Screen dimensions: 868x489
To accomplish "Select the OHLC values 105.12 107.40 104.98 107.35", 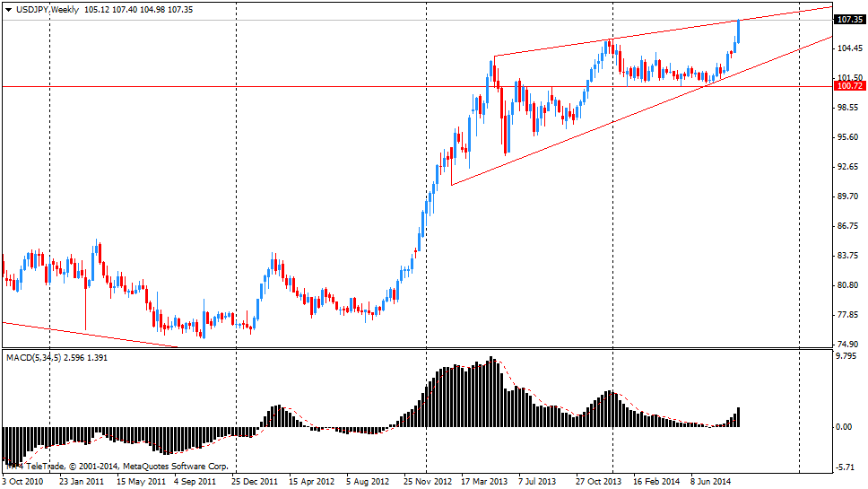I will [139, 9].
